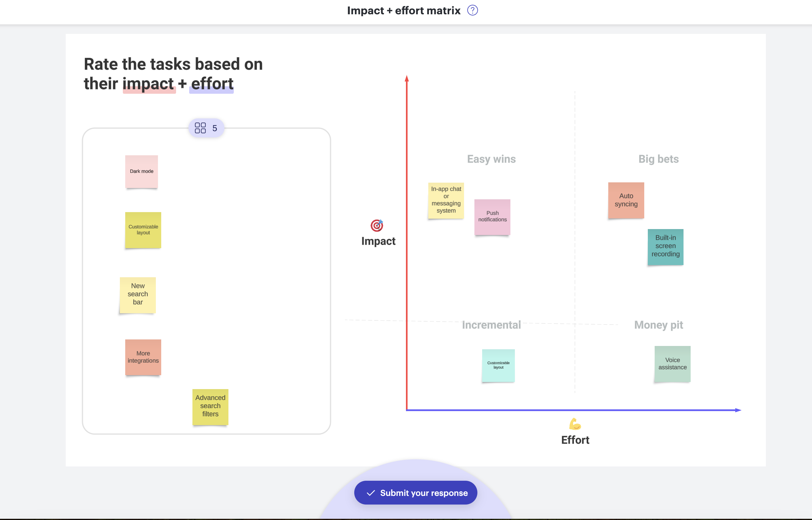Pick the New search bar note
812x520 pixels.
click(x=138, y=295)
